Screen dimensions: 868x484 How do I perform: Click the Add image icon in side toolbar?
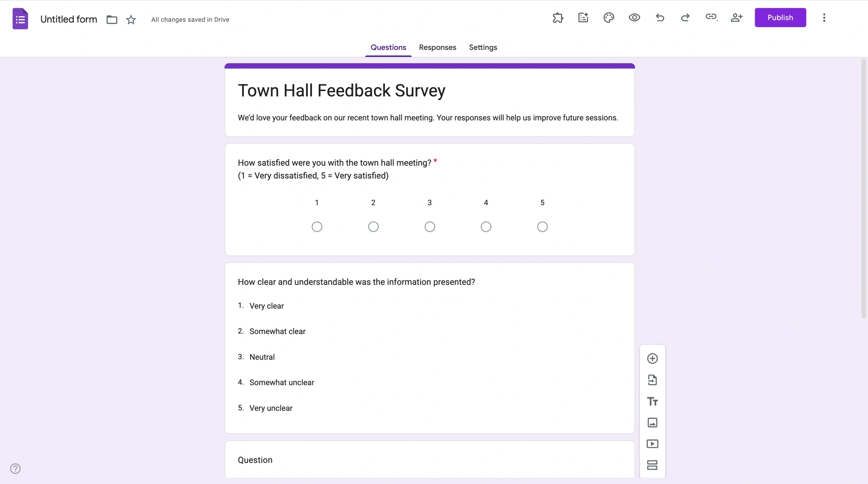click(652, 423)
